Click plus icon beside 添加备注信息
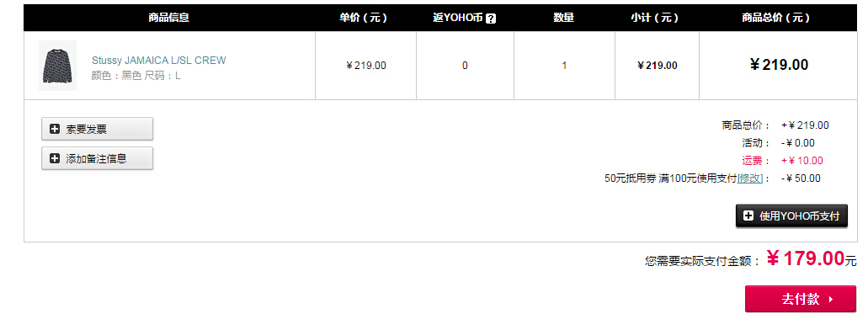The width and height of the screenshot is (868, 330). click(x=54, y=158)
